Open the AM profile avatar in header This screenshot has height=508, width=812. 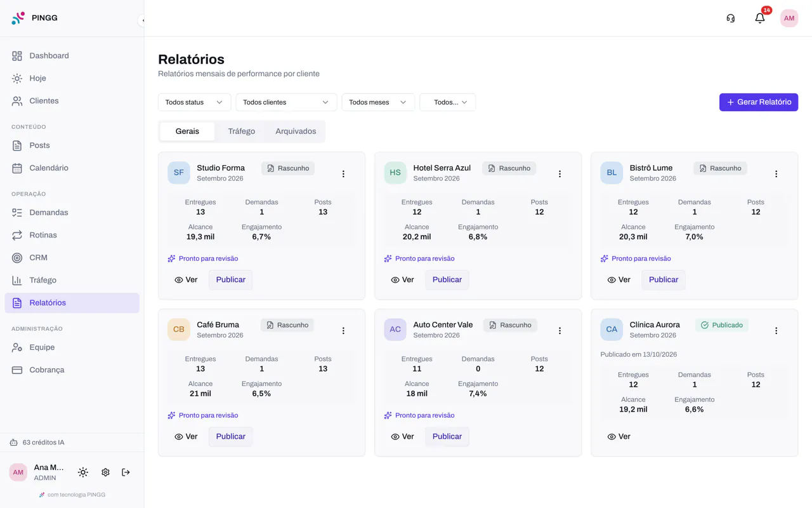[789, 18]
